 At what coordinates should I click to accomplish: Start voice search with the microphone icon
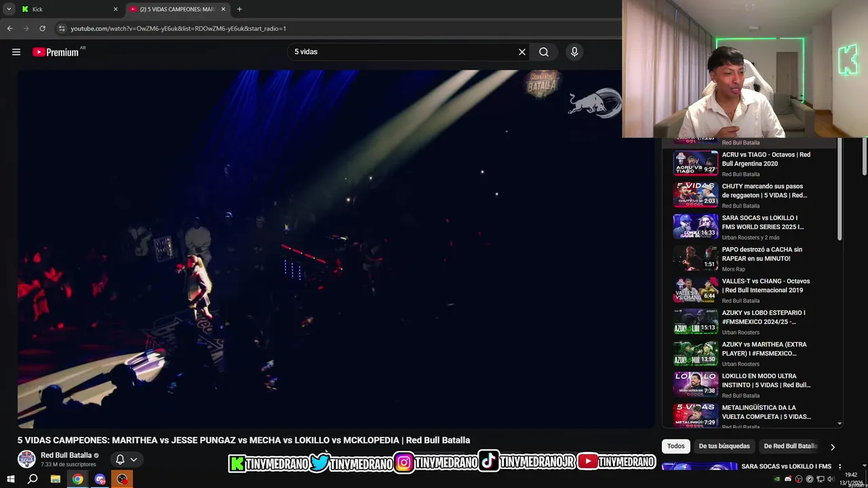(x=574, y=52)
